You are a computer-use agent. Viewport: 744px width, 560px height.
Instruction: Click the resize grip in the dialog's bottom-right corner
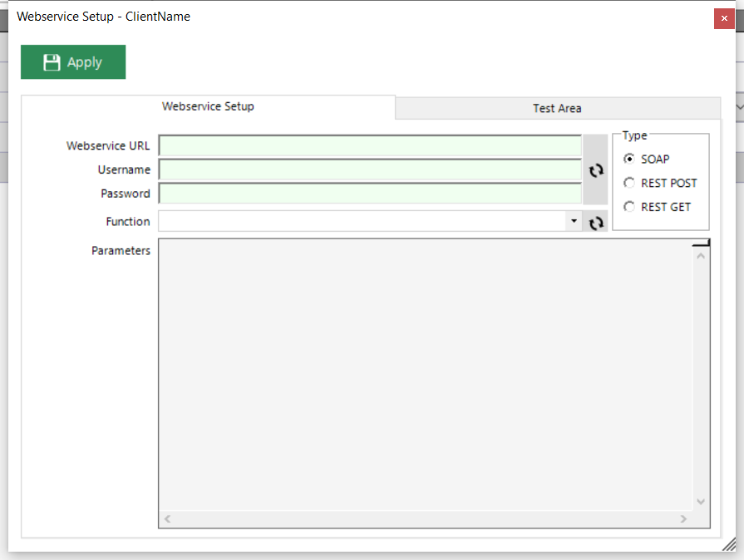point(728,543)
